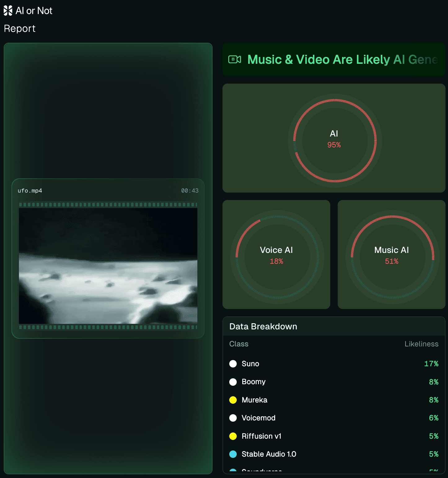
Task: Select the video camera icon in the headline banner
Action: tap(235, 59)
